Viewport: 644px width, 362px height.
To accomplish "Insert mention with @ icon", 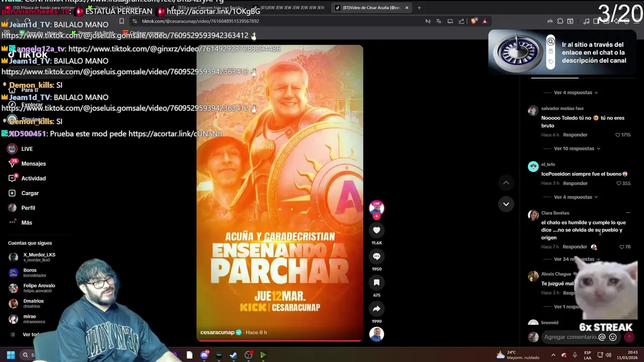I will pos(602,337).
